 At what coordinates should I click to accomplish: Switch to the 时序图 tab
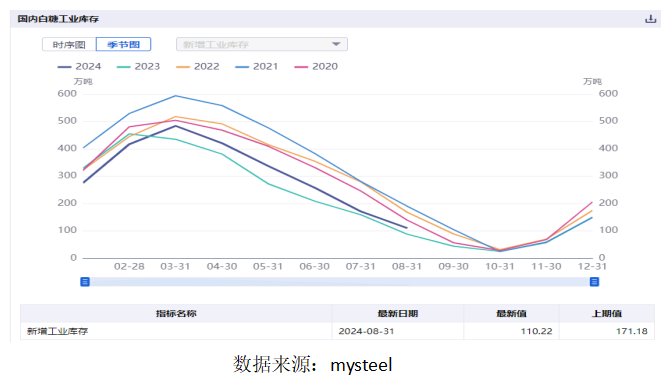point(69,44)
